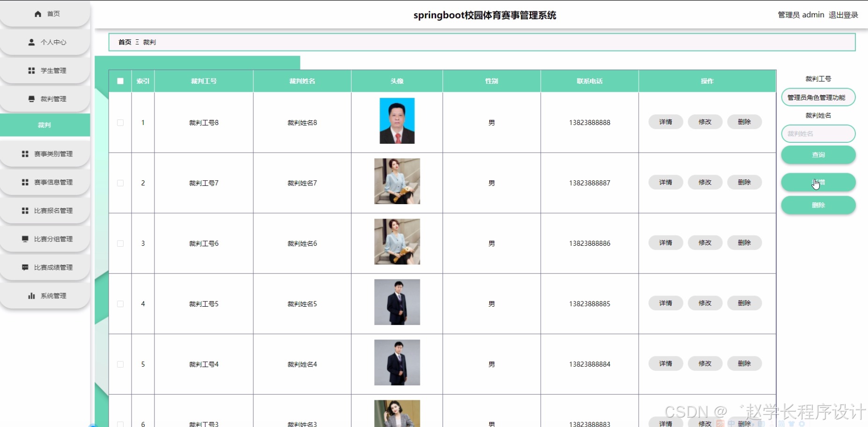
Task: Click the 联系电话 column header
Action: [x=589, y=81]
